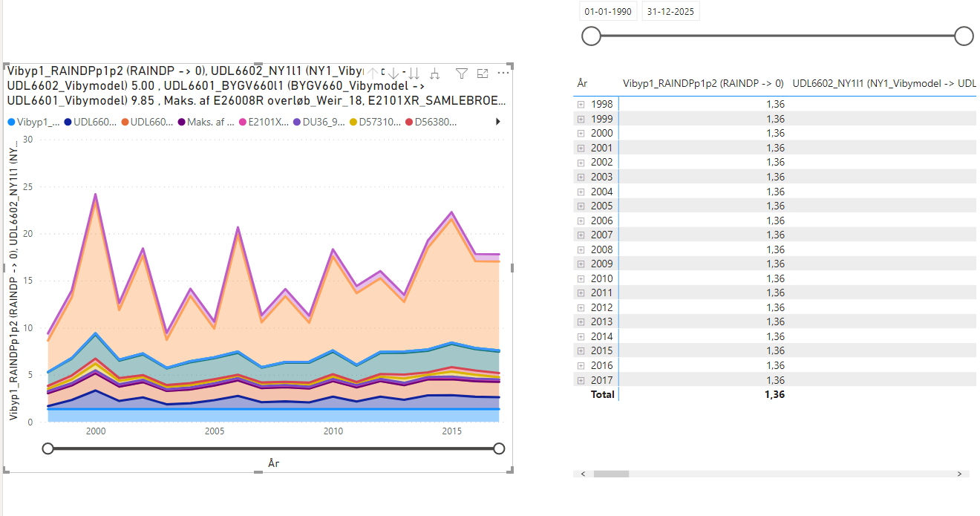Image resolution: width=980 pixels, height=516 pixels.
Task: Expand the 2015 row in the table
Action: click(x=581, y=350)
